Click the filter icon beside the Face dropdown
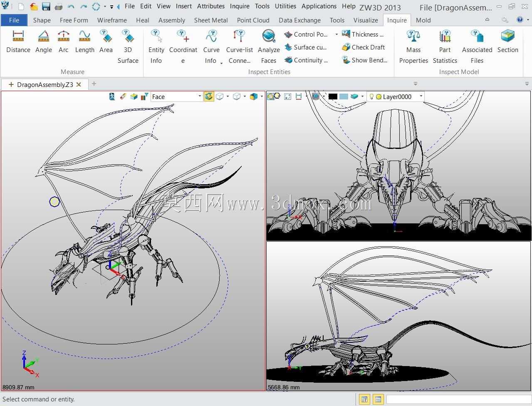This screenshot has height=406, width=532. (x=144, y=97)
